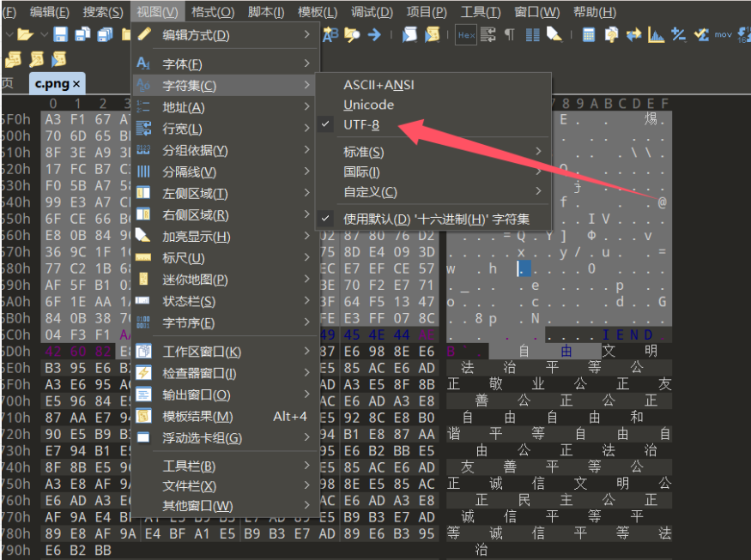Open Find using the AB toolbar icon
Image resolution: width=751 pixels, height=560 pixels.
(330, 34)
